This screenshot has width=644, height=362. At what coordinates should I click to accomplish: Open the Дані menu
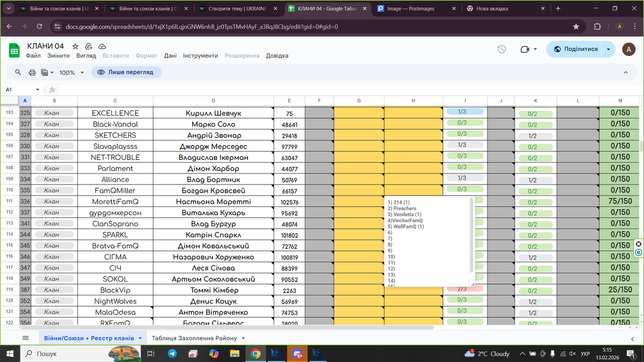170,56
